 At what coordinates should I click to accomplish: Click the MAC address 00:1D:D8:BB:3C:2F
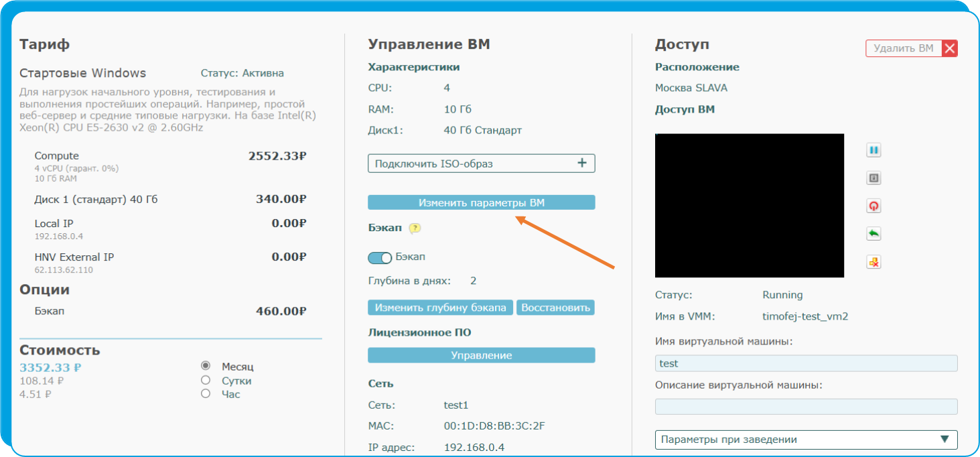pos(496,426)
